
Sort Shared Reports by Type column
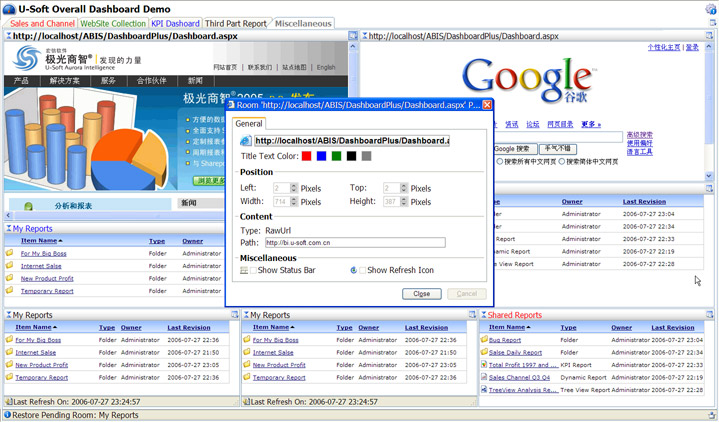568,327
